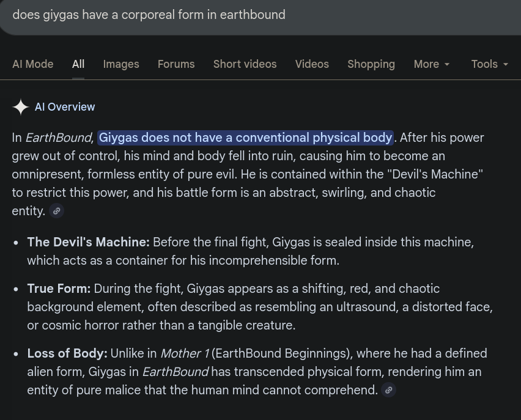Image resolution: width=521 pixels, height=420 pixels.
Task: Go to the Images tab
Action: [x=121, y=64]
